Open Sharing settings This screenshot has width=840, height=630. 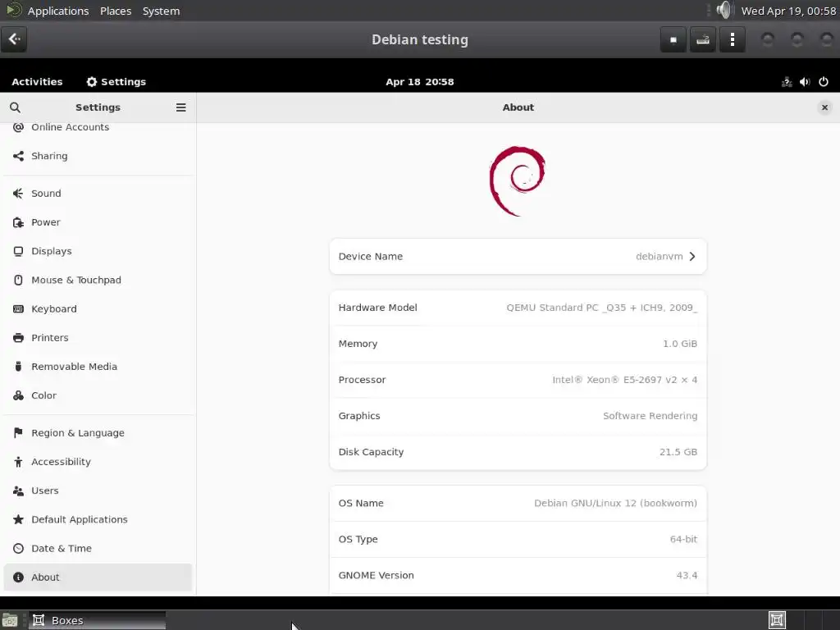(98, 156)
